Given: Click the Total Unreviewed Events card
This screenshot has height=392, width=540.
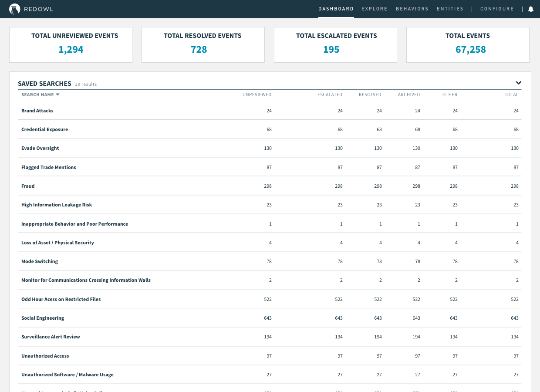Looking at the screenshot, I should (71, 44).
